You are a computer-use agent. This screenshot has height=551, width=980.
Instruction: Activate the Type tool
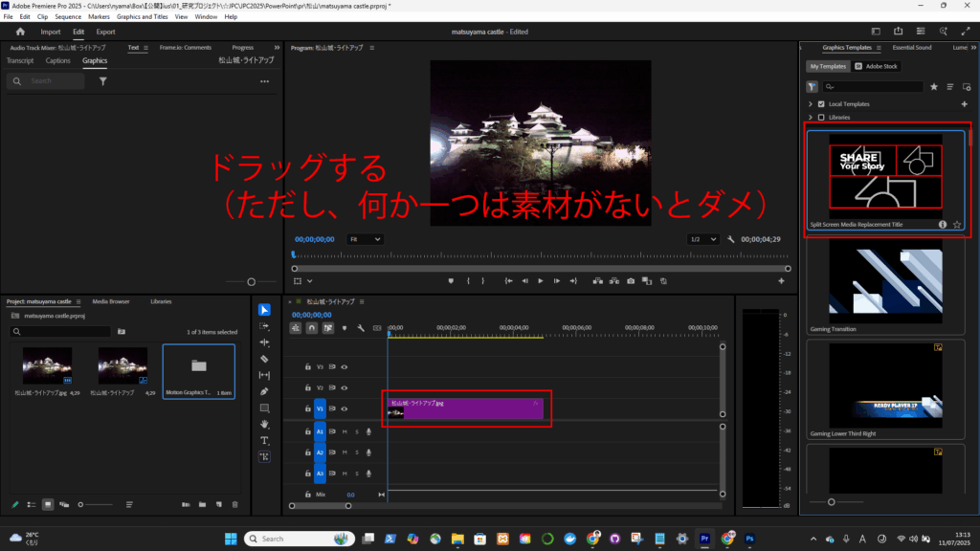point(264,440)
